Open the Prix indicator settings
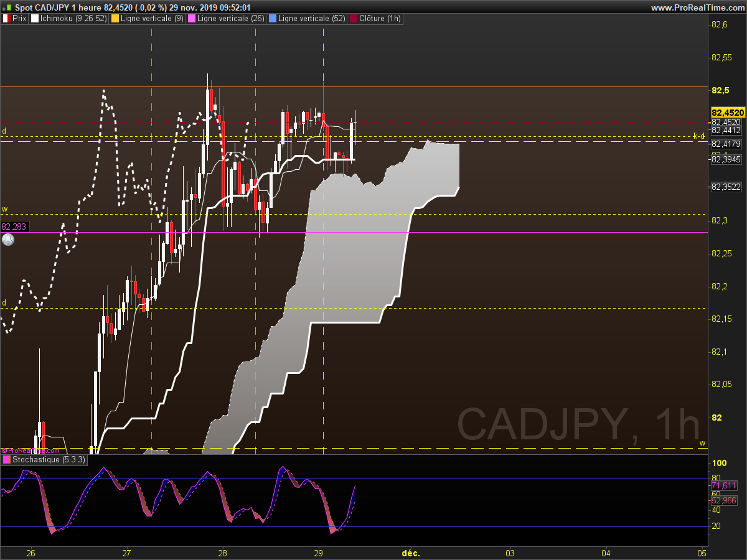This screenshot has height=560, width=747. (15, 19)
